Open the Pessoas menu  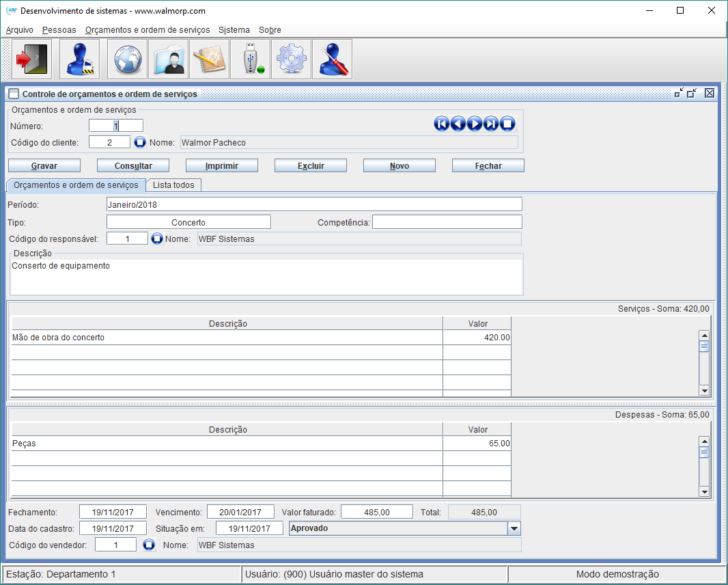coord(59,30)
